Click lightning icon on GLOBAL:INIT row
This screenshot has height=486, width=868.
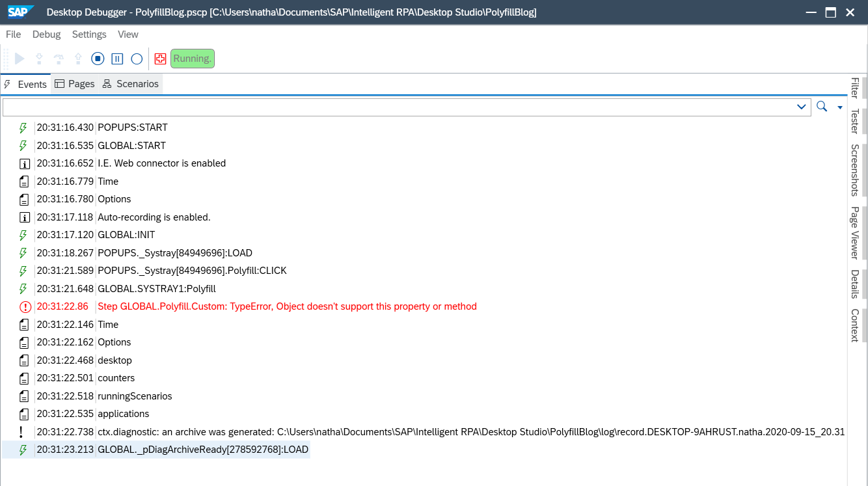click(24, 236)
